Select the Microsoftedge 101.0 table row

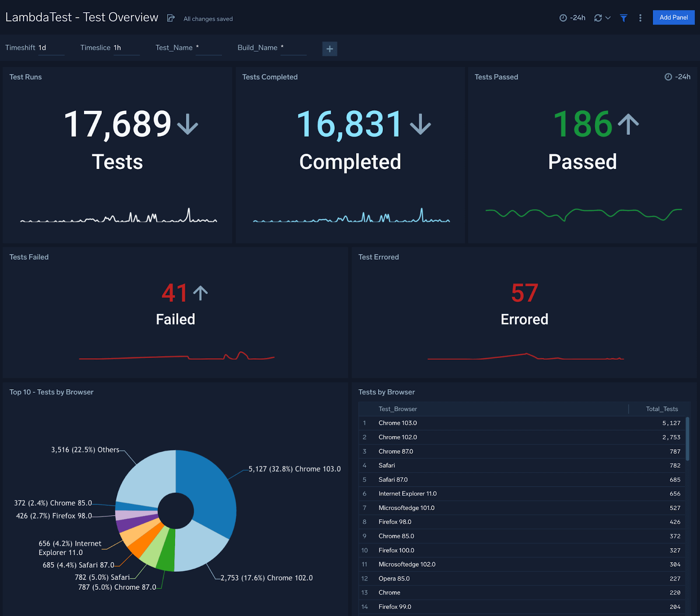pos(521,508)
